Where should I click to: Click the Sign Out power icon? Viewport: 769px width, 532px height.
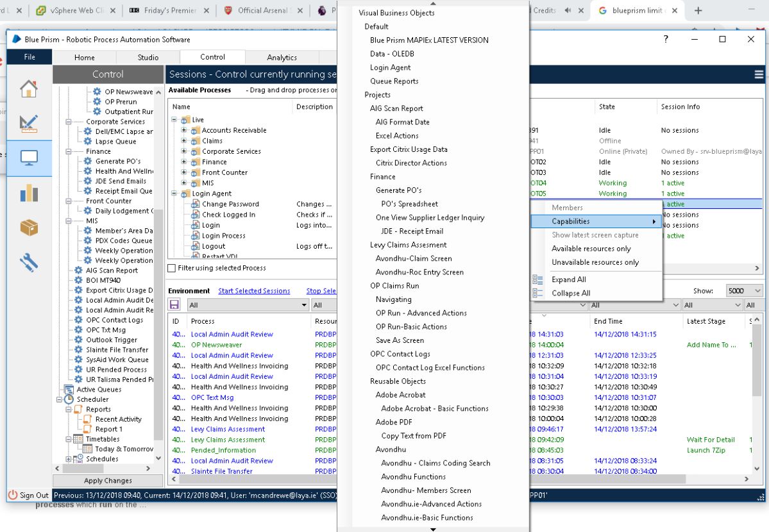[x=13, y=495]
